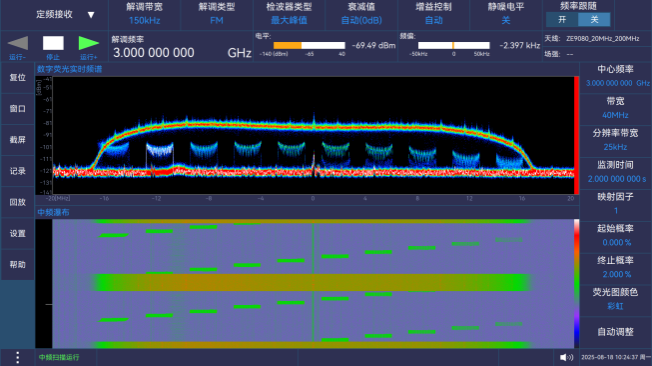This screenshot has height=366, width=652.
Task: Click the 场强 field strength label
Action: pos(552,54)
